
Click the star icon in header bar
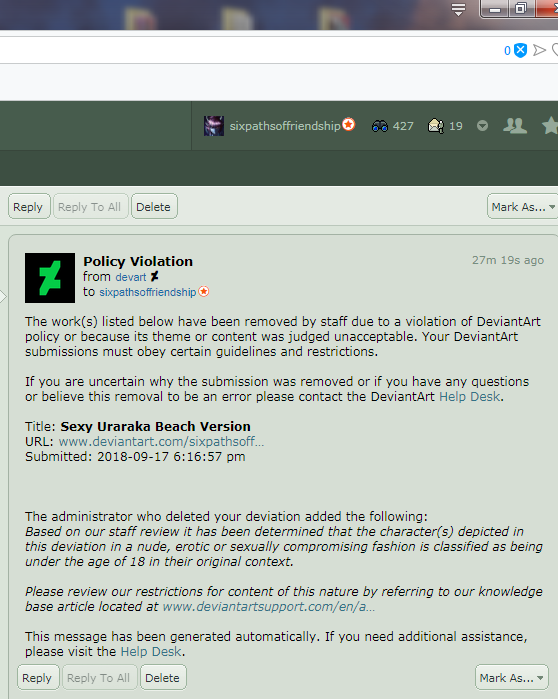pos(550,125)
